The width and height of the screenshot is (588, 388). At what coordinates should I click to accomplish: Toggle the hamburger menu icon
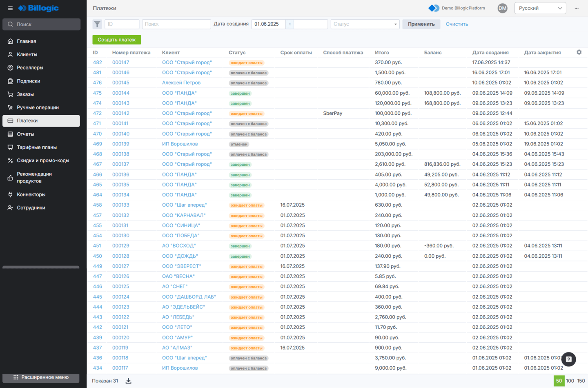pos(10,8)
